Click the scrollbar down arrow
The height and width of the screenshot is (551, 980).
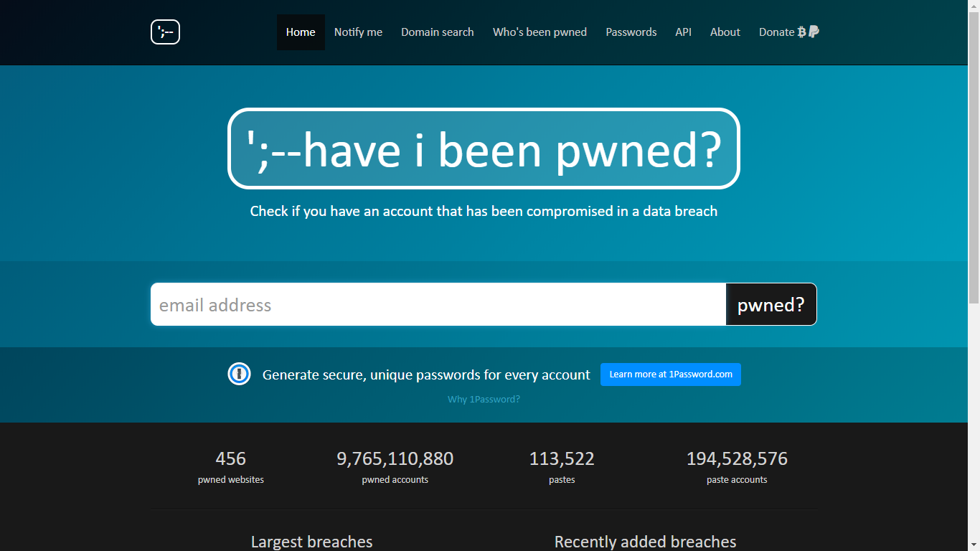click(974, 545)
